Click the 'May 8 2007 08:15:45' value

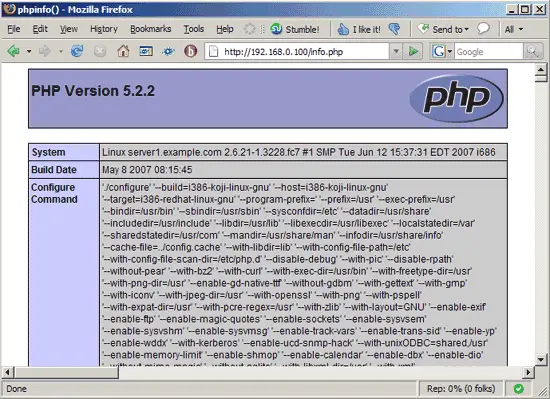coord(147,170)
